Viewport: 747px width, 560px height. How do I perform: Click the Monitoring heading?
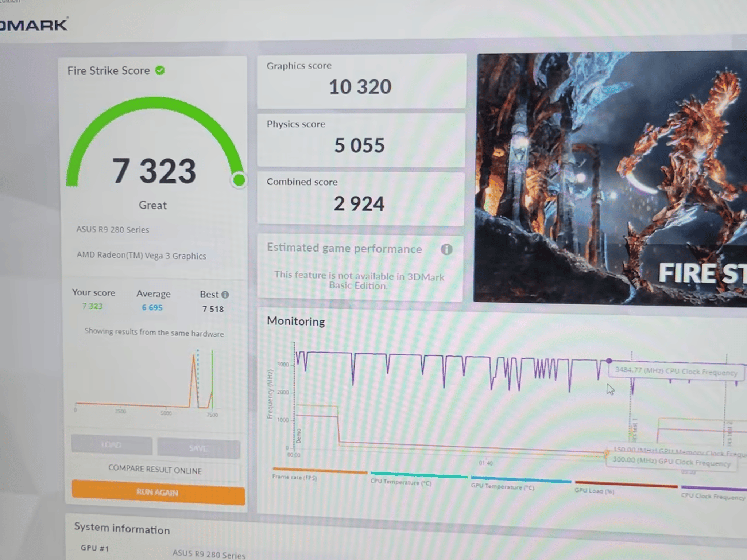[296, 321]
